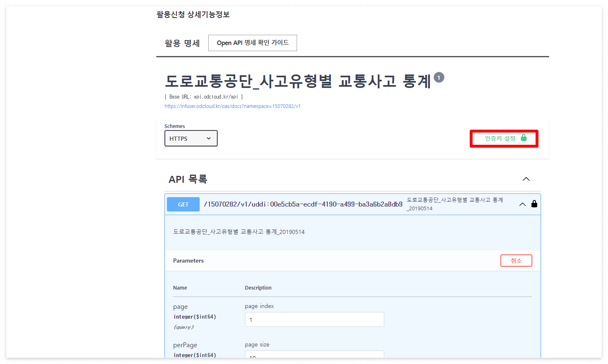Click the 도로교통공단_사고유형별 교통사고 통계_20190514 description text
The image size is (608, 364).
tap(239, 232)
